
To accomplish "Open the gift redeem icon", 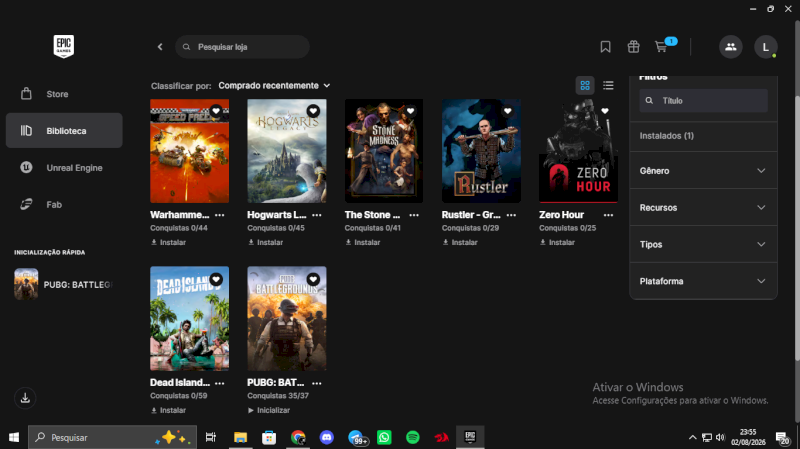I will pyautogui.click(x=633, y=47).
